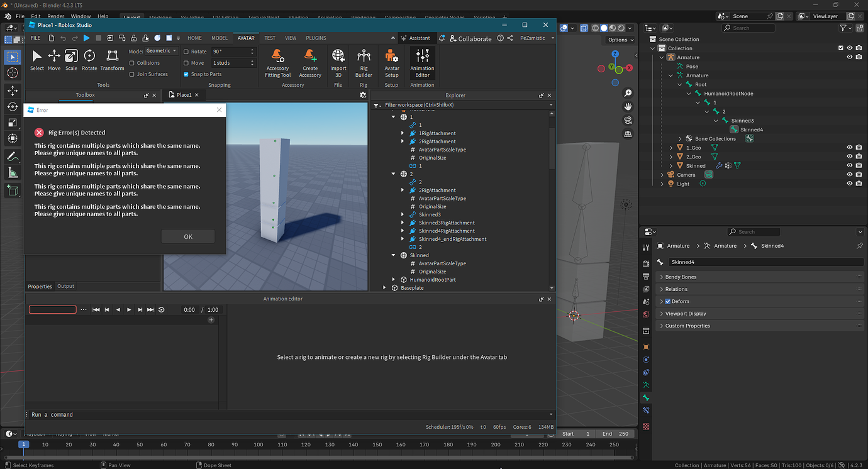The width and height of the screenshot is (868, 469).
Task: Launch the Accessory Fitting Tool
Action: point(277,62)
